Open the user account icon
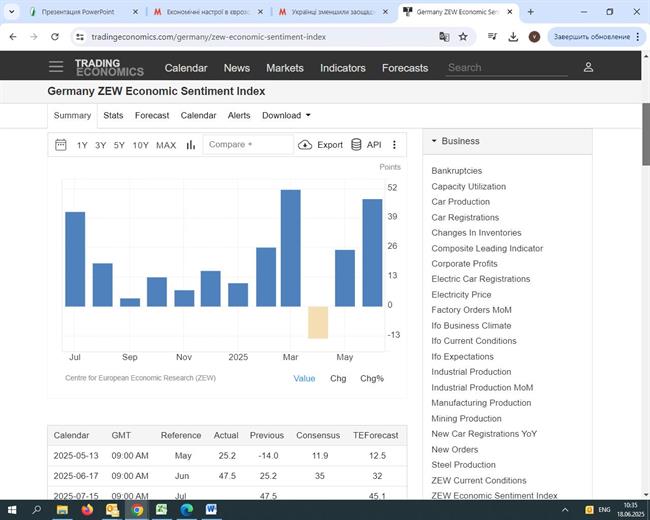 pyautogui.click(x=588, y=67)
